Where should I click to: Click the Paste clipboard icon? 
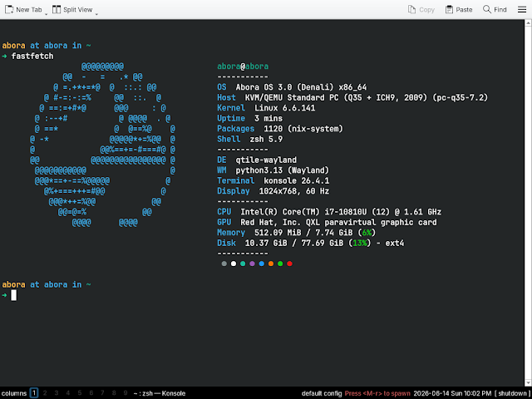(449, 9)
